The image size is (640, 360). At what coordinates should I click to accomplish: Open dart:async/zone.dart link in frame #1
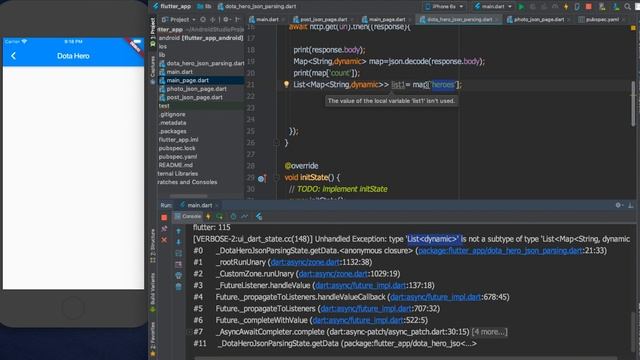(305, 262)
